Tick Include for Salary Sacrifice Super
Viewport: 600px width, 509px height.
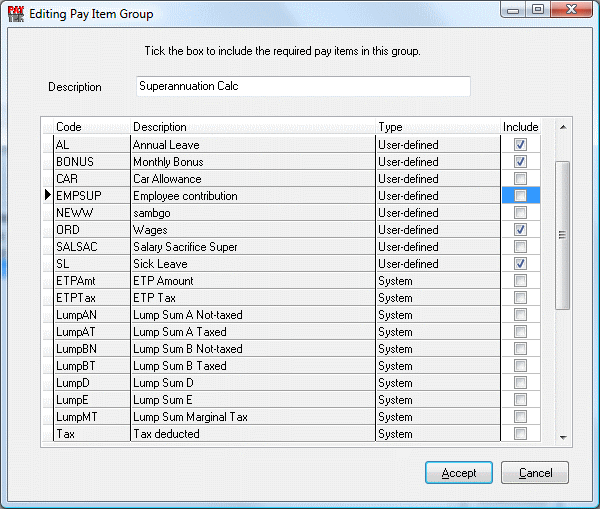(x=520, y=246)
